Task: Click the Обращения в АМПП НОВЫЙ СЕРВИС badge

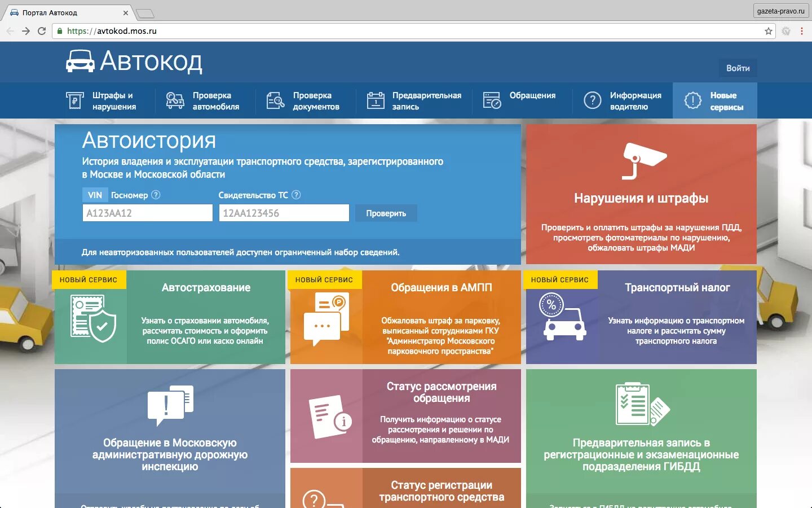Action: 324,279
